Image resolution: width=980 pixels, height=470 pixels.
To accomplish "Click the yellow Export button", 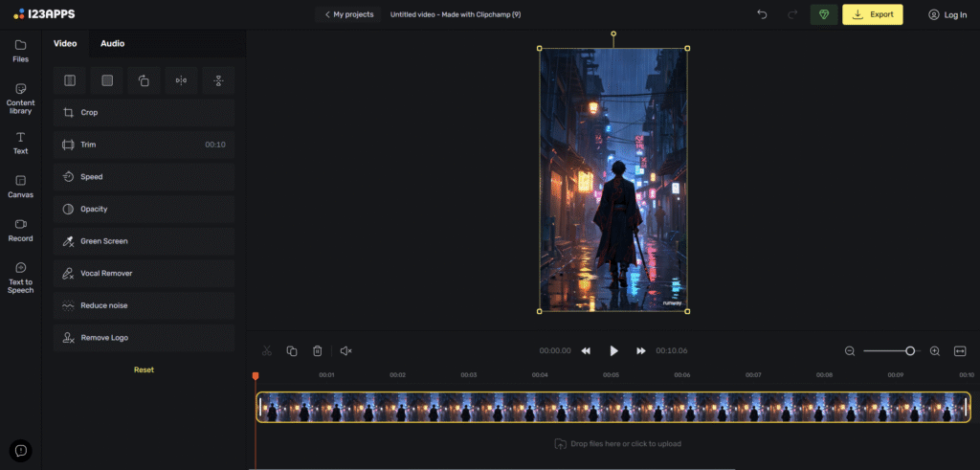I will [873, 14].
